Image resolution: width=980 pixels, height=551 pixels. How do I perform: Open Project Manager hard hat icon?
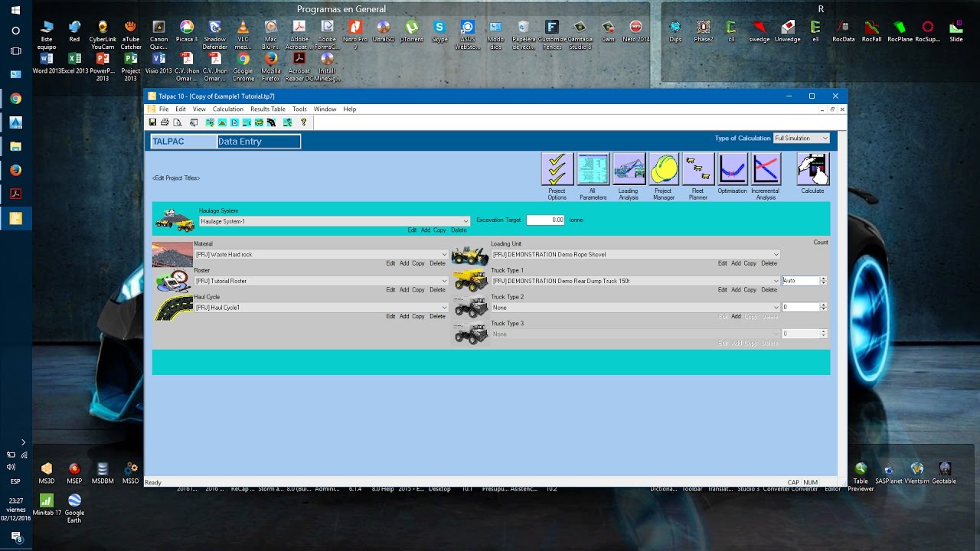(664, 169)
